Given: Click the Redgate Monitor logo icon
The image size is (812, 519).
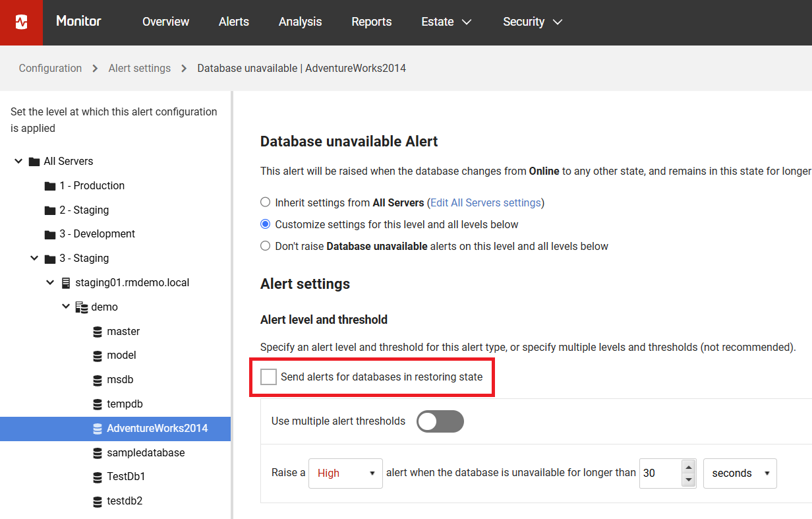Looking at the screenshot, I should pyautogui.click(x=21, y=22).
